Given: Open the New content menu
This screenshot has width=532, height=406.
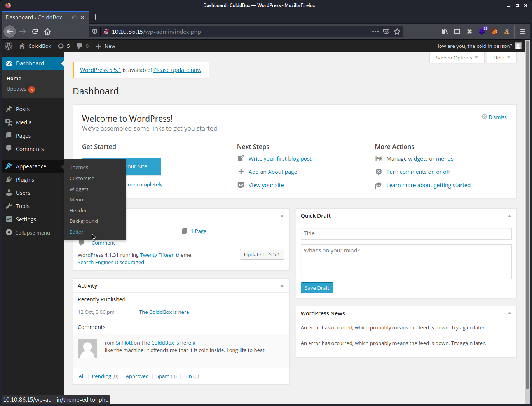Looking at the screenshot, I should click(x=105, y=46).
